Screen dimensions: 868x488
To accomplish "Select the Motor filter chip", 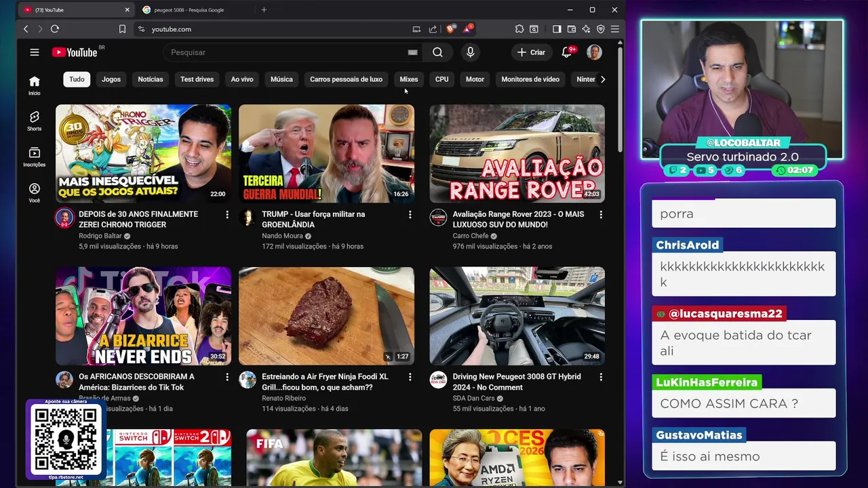I will (475, 79).
